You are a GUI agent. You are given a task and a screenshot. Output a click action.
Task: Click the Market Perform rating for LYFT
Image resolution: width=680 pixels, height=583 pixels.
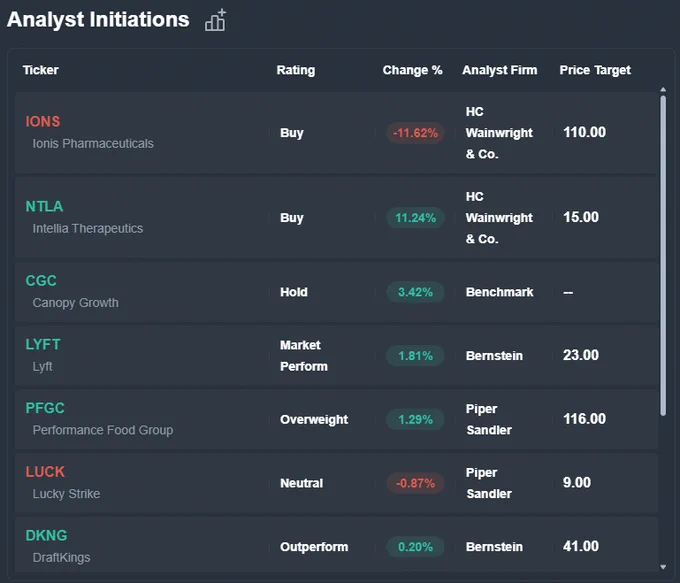[x=304, y=356]
